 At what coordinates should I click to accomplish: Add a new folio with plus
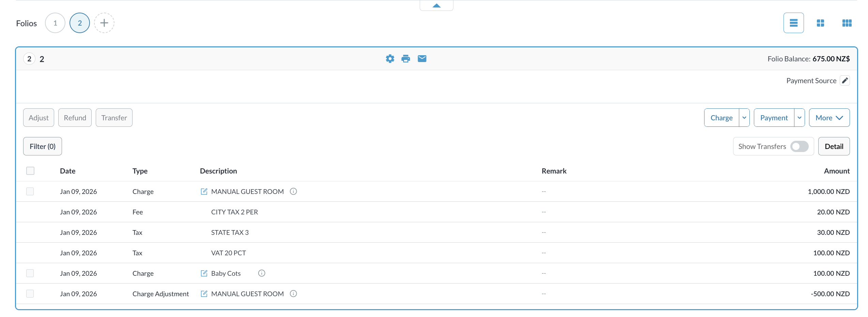[104, 23]
